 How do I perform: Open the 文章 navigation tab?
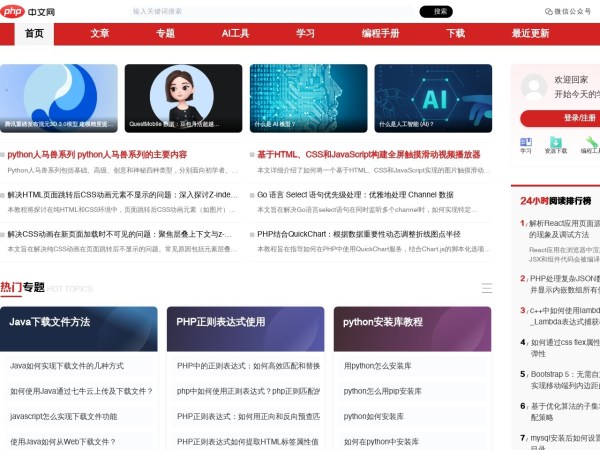point(100,34)
